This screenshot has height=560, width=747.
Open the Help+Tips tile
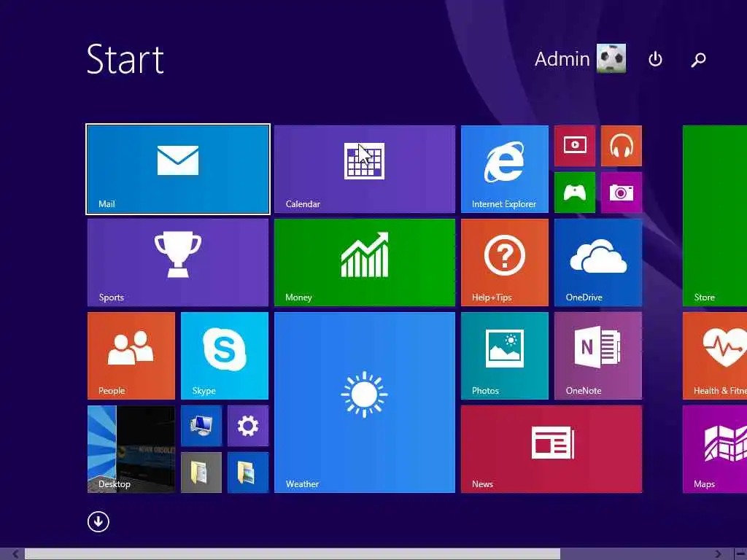(505, 262)
